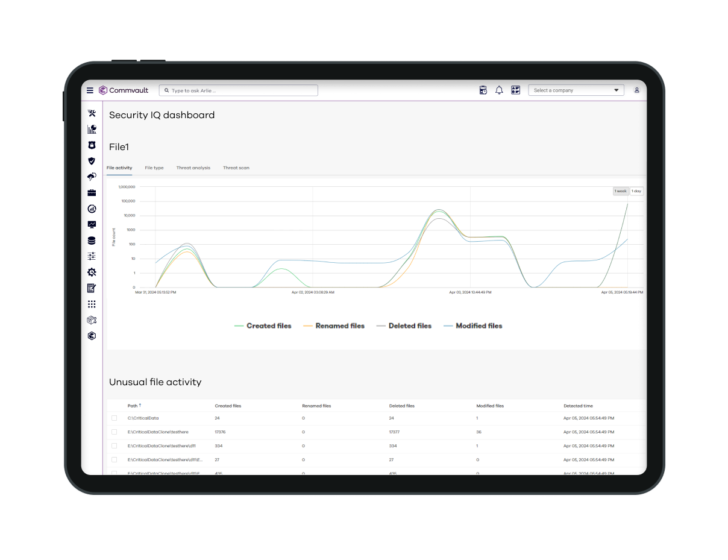
Task: Click the notifications bell icon
Action: coord(499,90)
